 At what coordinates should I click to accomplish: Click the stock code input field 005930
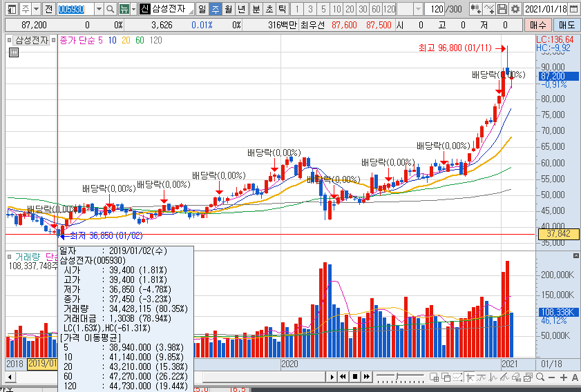point(76,9)
